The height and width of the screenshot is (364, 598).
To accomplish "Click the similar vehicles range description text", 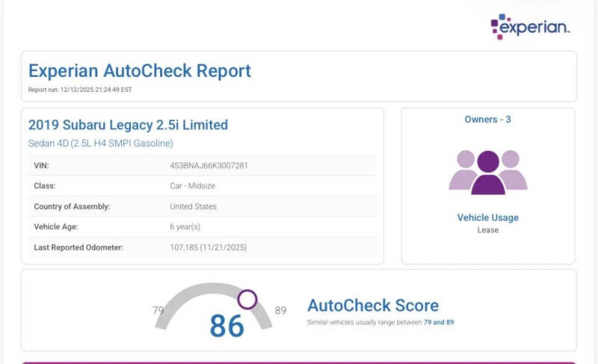I will [x=380, y=322].
